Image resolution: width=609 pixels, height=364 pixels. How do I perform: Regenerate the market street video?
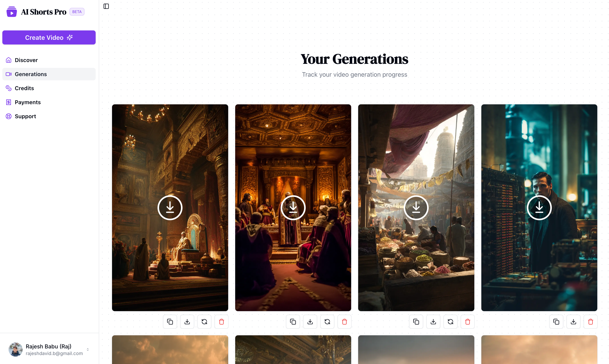coord(450,321)
